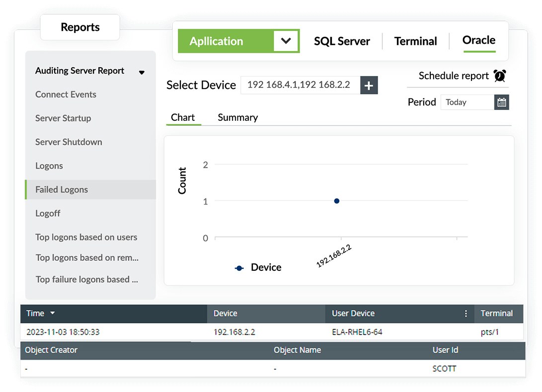
Task: Click the Time column sort arrow
Action: tap(53, 314)
